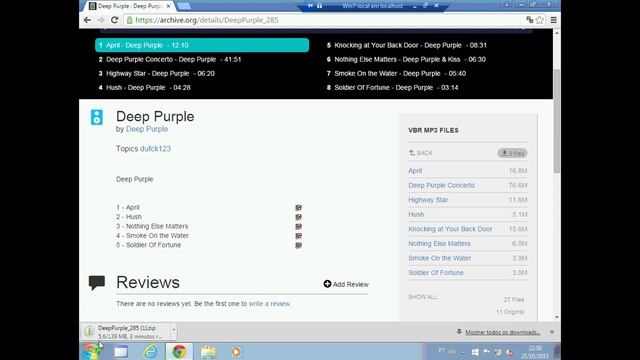Viewport: 640px width, 360px height.
Task: Click Mostrar todos os downloads link
Action: point(503,332)
